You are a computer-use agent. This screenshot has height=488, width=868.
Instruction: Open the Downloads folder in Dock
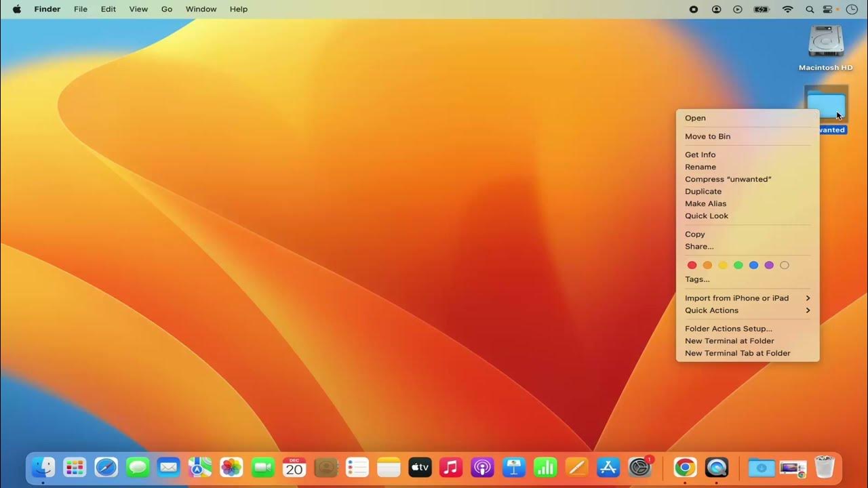coord(762,467)
